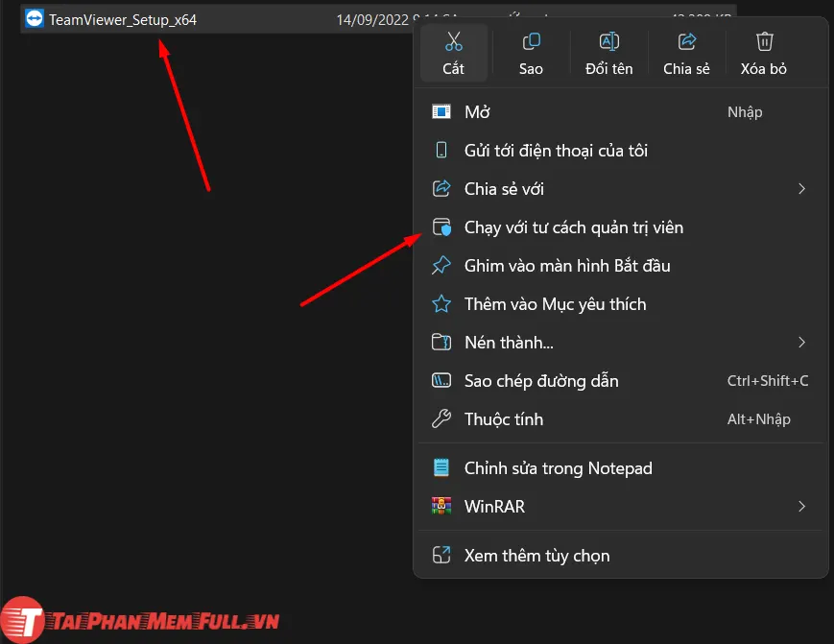The width and height of the screenshot is (834, 644).
Task: Expand the Chia sẻ với submenu arrow
Action: [801, 189]
